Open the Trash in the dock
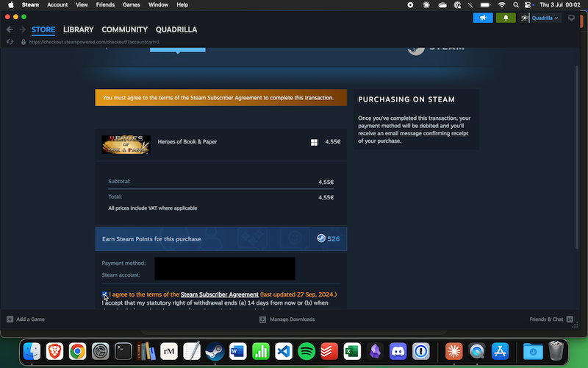Image resolution: width=588 pixels, height=368 pixels. coord(556,351)
